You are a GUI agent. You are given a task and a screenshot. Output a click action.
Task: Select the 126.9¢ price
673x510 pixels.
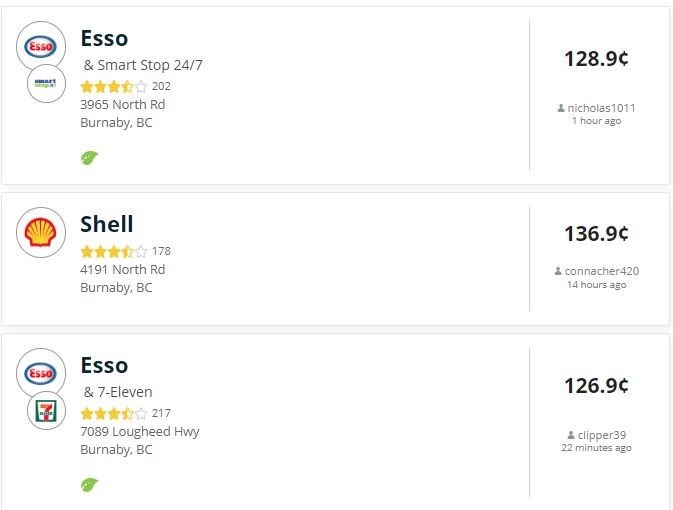596,385
